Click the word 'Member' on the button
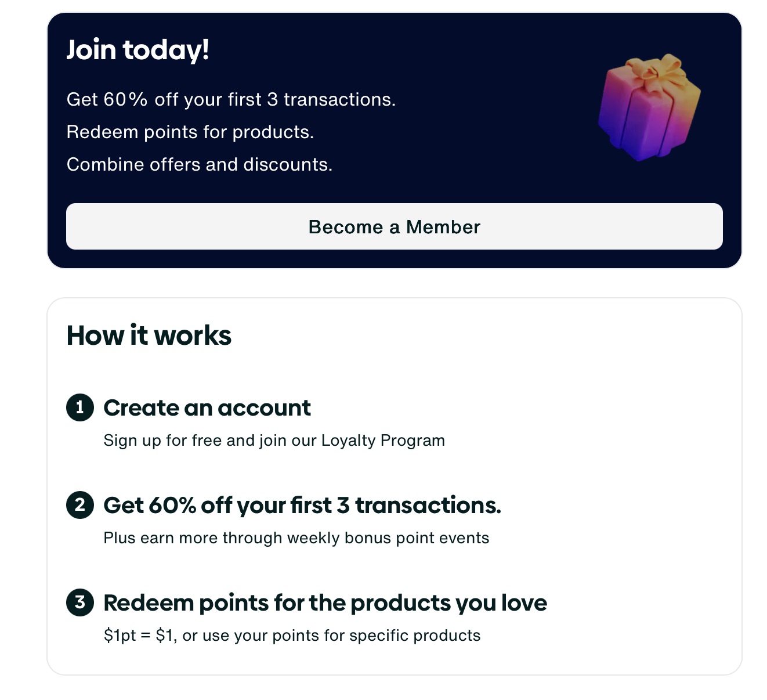 (443, 227)
